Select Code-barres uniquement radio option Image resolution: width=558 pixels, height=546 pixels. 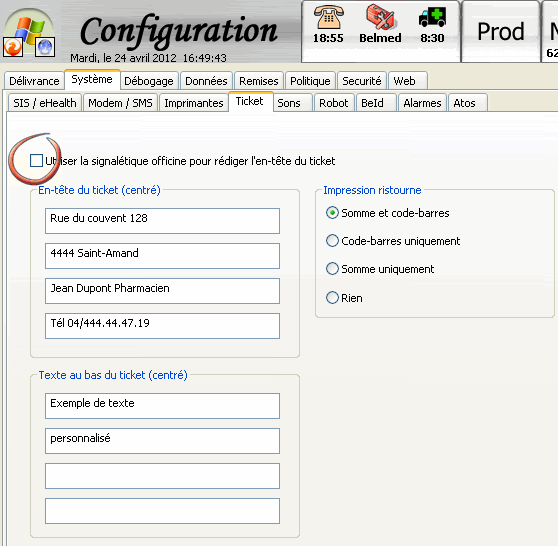pyautogui.click(x=332, y=241)
